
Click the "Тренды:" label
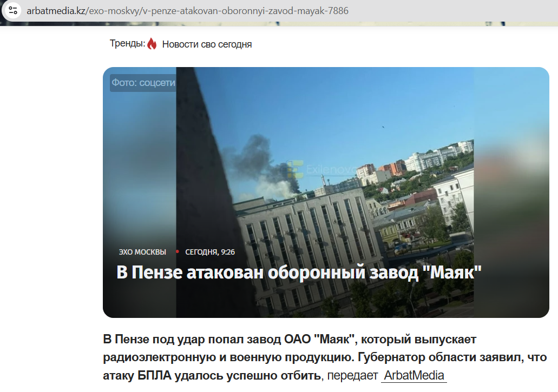point(127,43)
